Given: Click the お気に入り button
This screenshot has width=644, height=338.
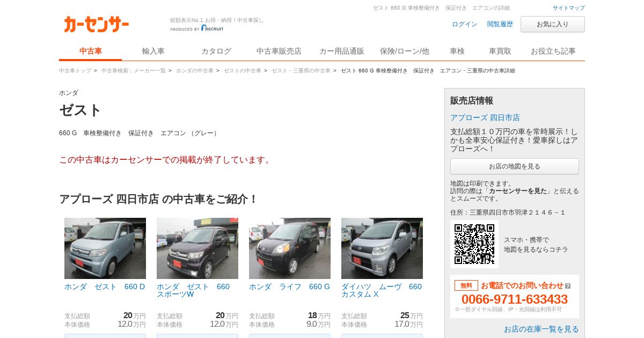Looking at the screenshot, I should coord(552,24).
